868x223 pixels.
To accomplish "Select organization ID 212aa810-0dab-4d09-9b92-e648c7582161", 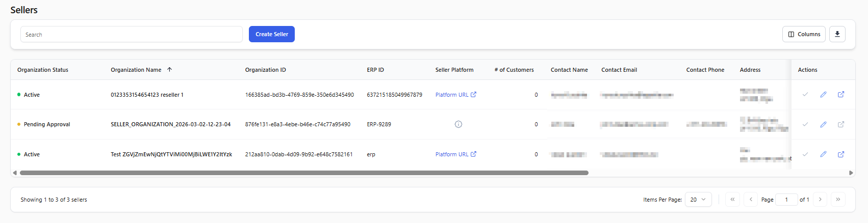I will [299, 154].
